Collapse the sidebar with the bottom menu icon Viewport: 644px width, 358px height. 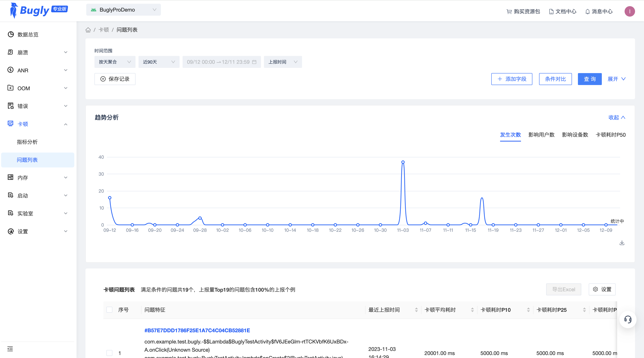(x=10, y=349)
